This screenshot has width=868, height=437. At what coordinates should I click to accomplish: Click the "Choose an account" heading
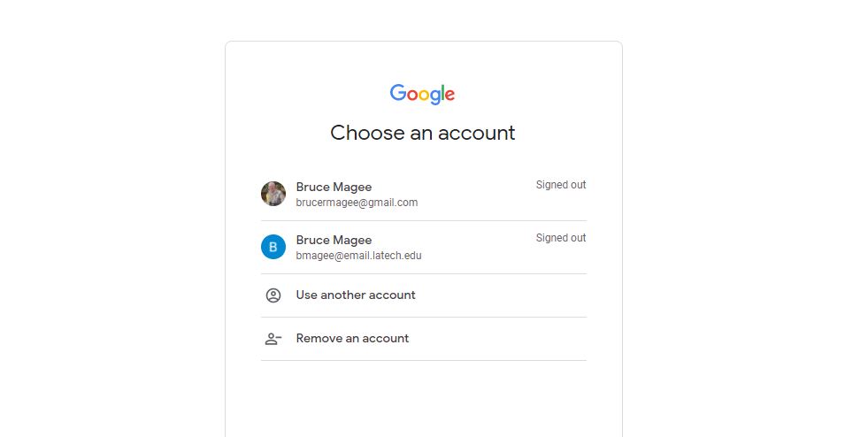tap(422, 133)
